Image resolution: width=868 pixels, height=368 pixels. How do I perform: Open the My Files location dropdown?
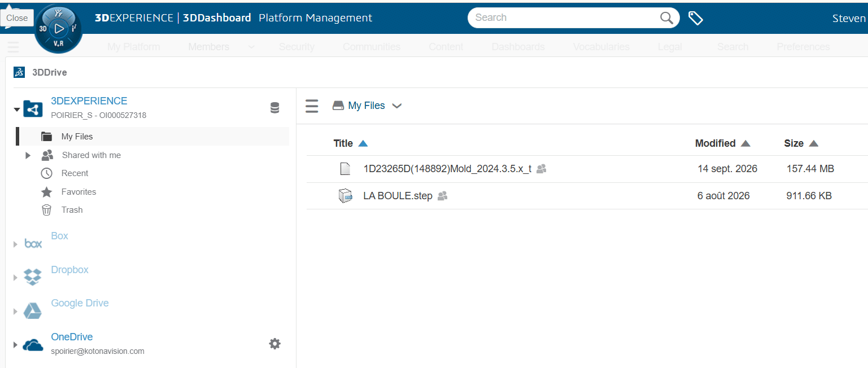pyautogui.click(x=397, y=106)
